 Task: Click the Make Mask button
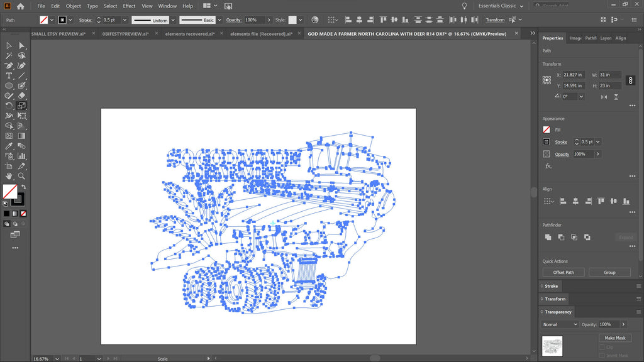pyautogui.click(x=615, y=337)
